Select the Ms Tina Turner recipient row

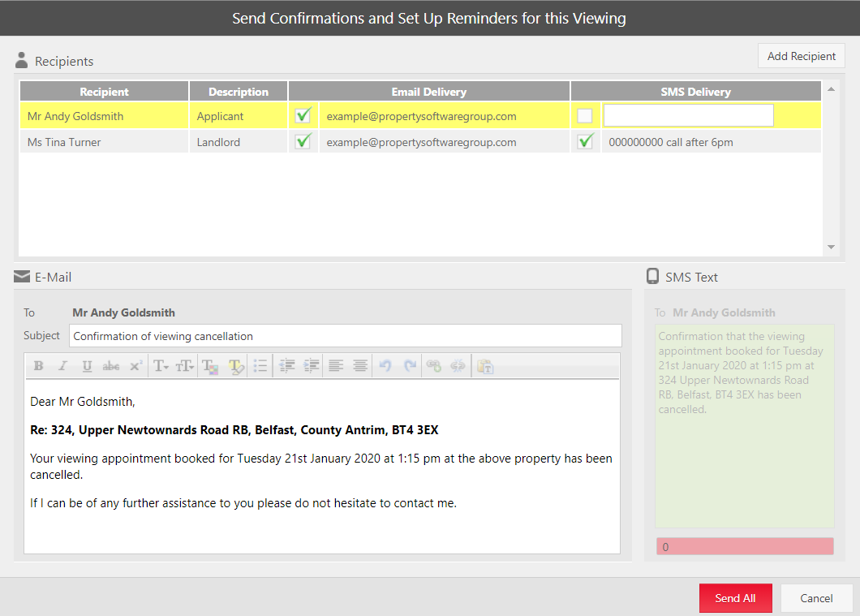104,142
